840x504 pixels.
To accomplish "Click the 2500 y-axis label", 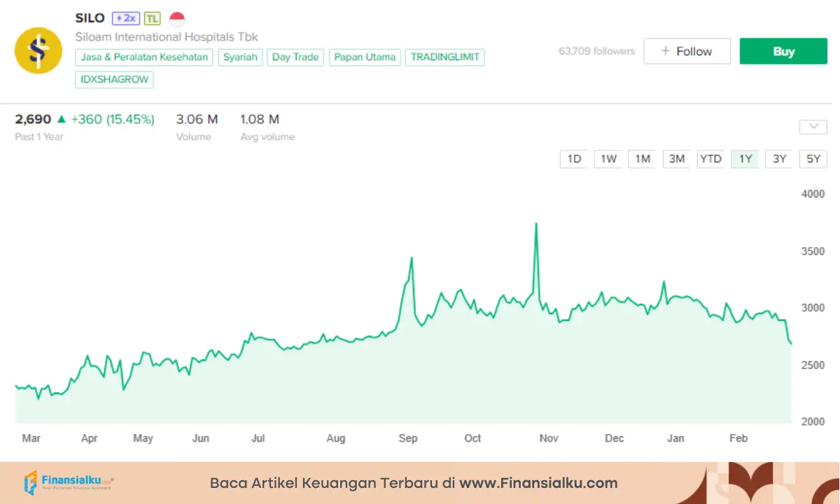I will [x=813, y=365].
